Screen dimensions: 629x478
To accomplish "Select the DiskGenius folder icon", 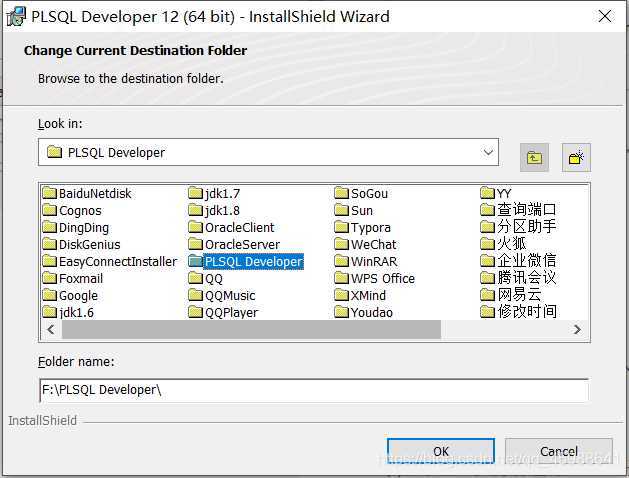I will point(50,244).
